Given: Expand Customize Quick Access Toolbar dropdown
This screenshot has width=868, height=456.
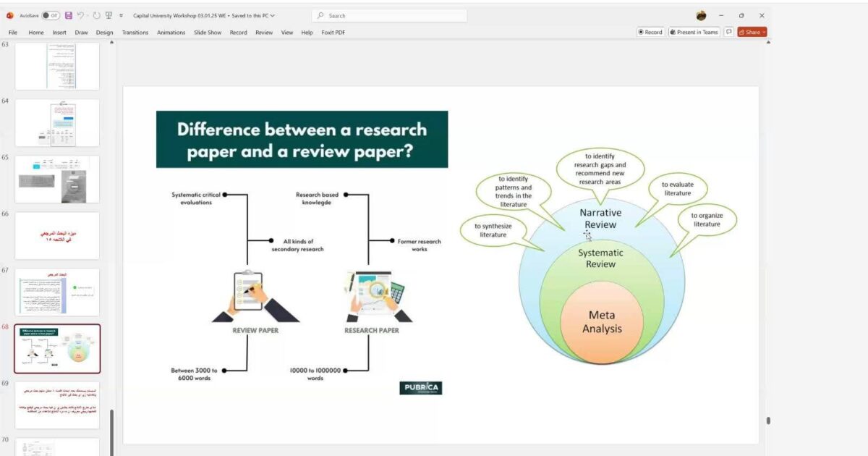Looking at the screenshot, I should [121, 15].
